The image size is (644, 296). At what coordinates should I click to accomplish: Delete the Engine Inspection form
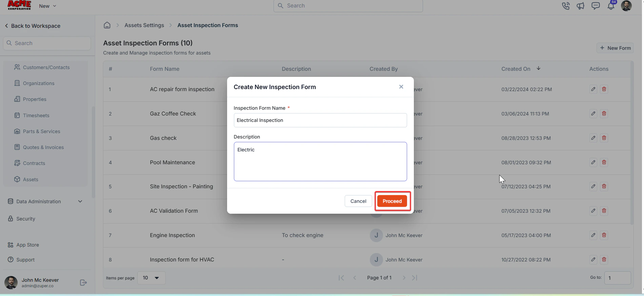(604, 235)
